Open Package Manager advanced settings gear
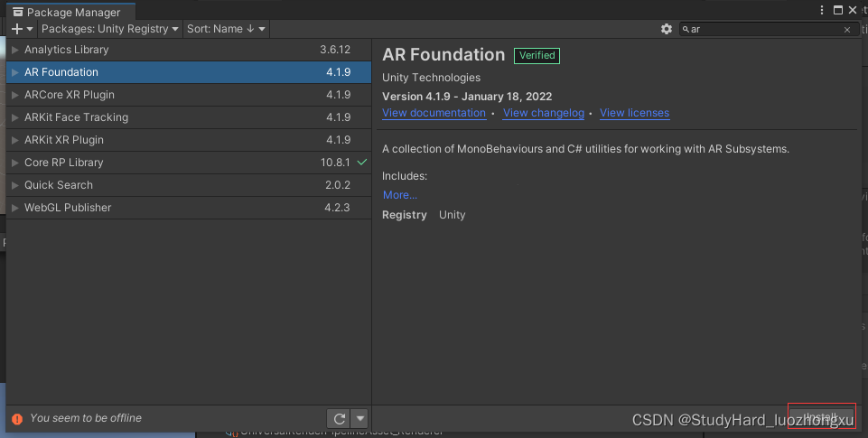 tap(667, 29)
